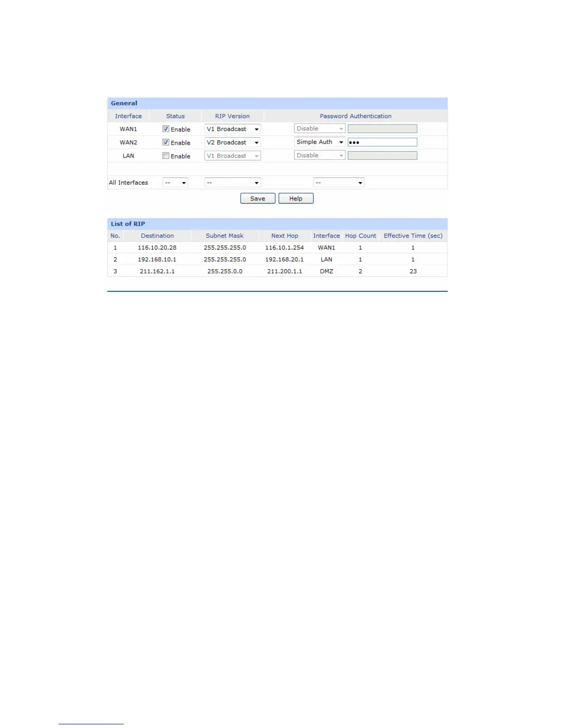
Task: Click the RIP Version column header
Action: (232, 116)
